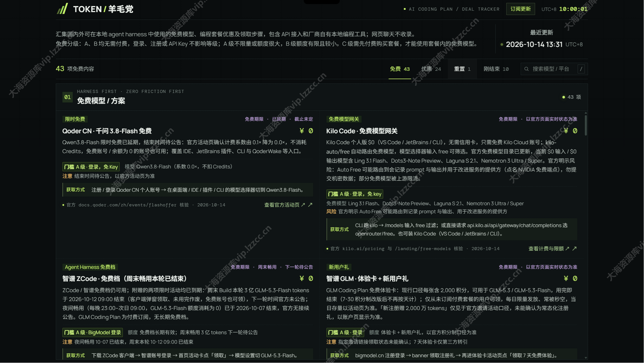Open arrow icon next to 查看官方活动页
The height and width of the screenshot is (363, 644).
310,205
